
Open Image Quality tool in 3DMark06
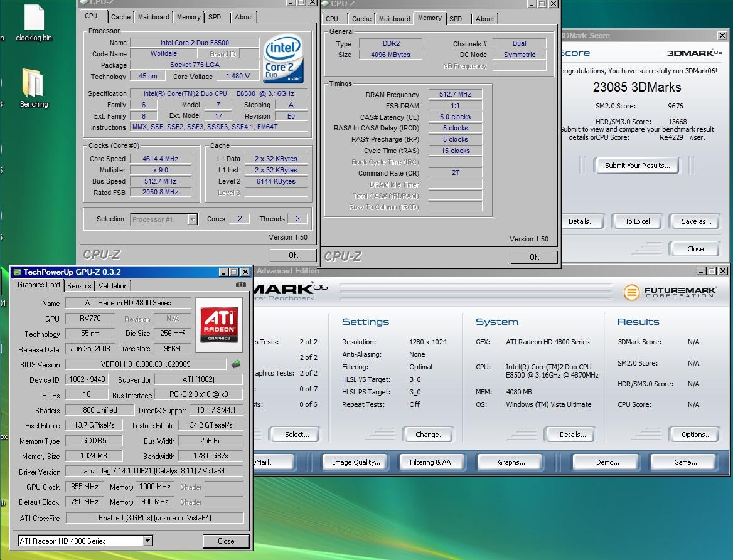pos(356,462)
